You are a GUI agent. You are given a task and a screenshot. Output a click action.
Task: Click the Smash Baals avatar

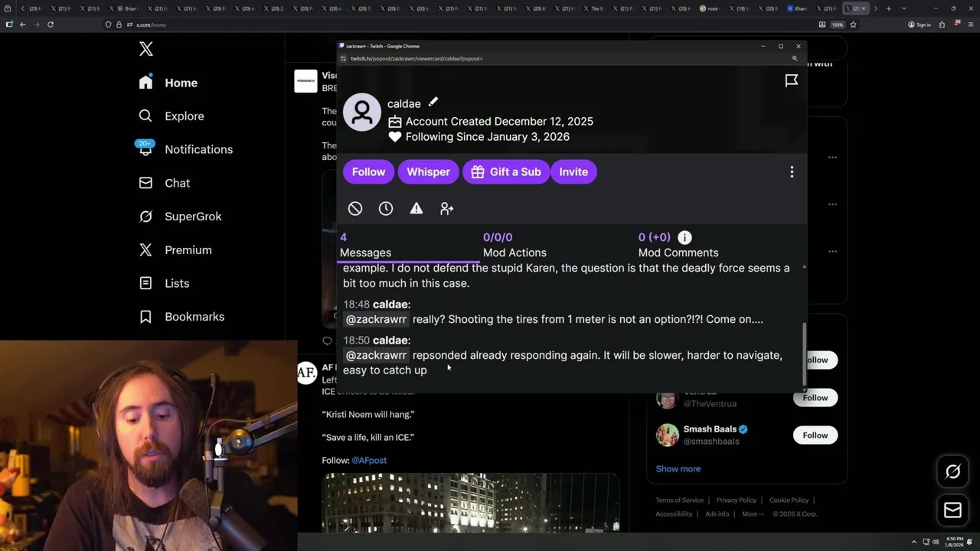667,435
